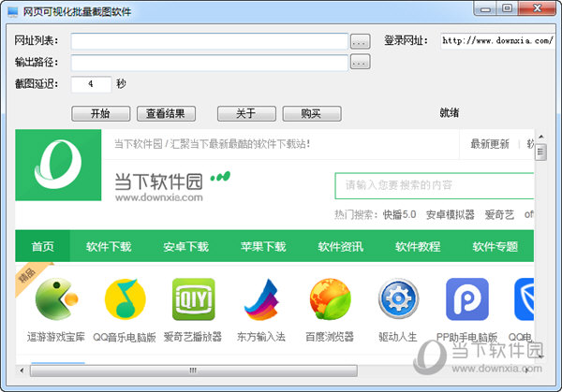562x392 pixels.
Task: Click the 东方输入法 text label
Action: 261,337
